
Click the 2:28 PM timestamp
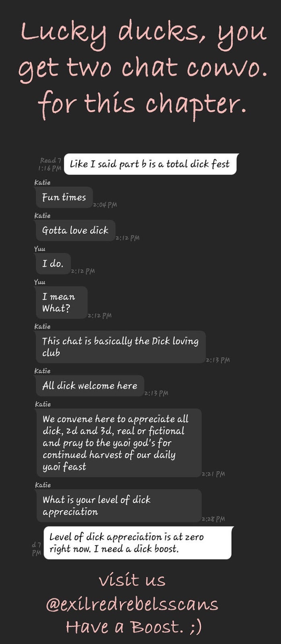click(213, 519)
